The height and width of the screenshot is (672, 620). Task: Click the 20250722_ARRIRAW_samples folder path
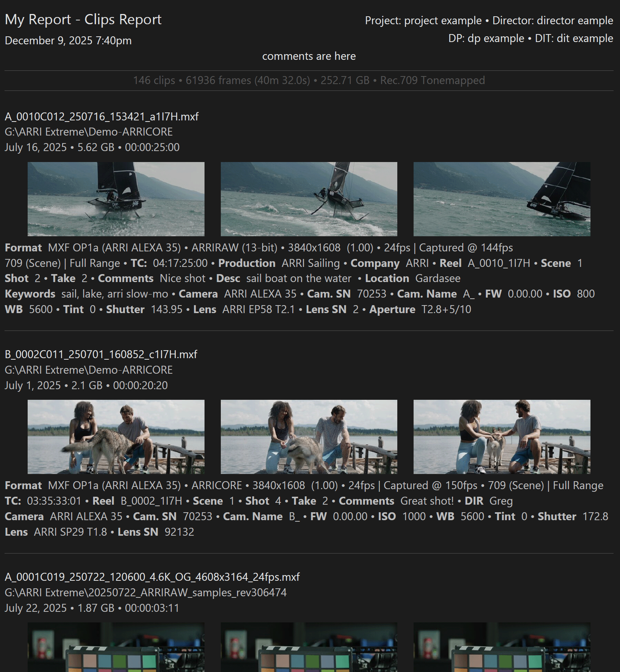click(x=145, y=592)
